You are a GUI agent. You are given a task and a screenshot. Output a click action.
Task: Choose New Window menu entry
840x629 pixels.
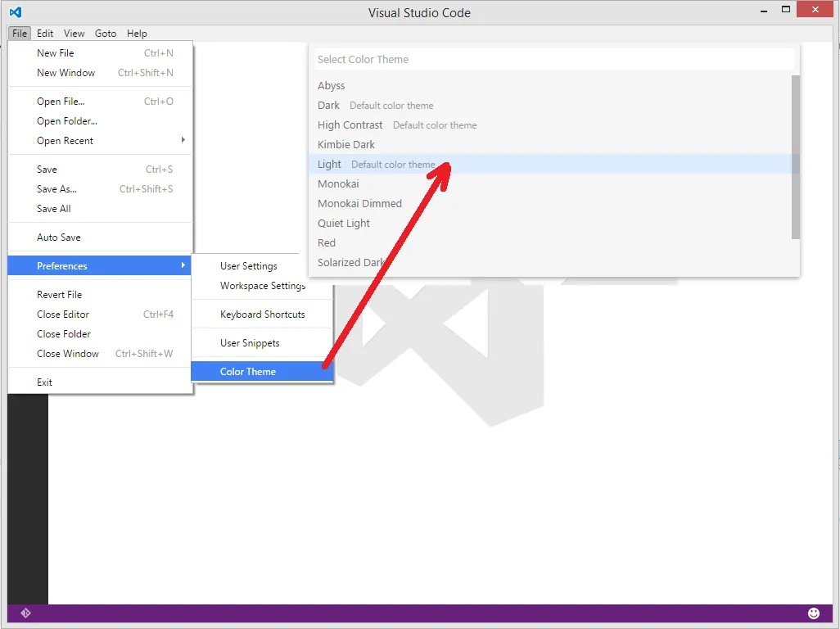click(100, 73)
